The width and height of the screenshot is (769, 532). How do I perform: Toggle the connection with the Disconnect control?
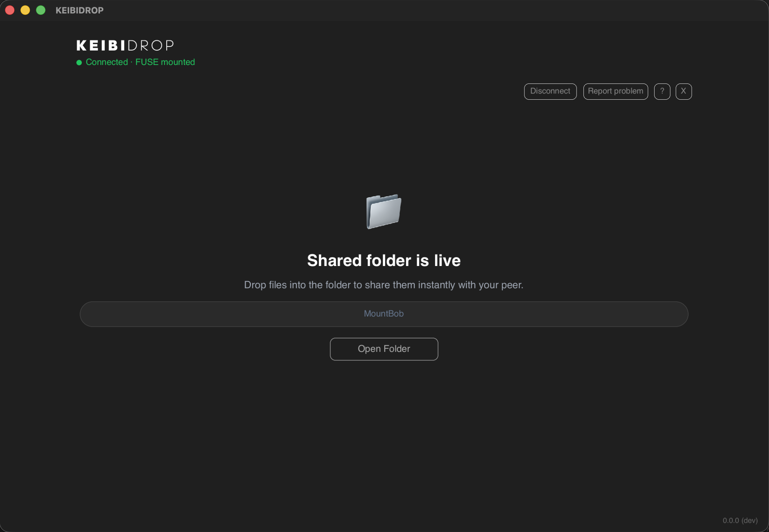[x=550, y=91]
